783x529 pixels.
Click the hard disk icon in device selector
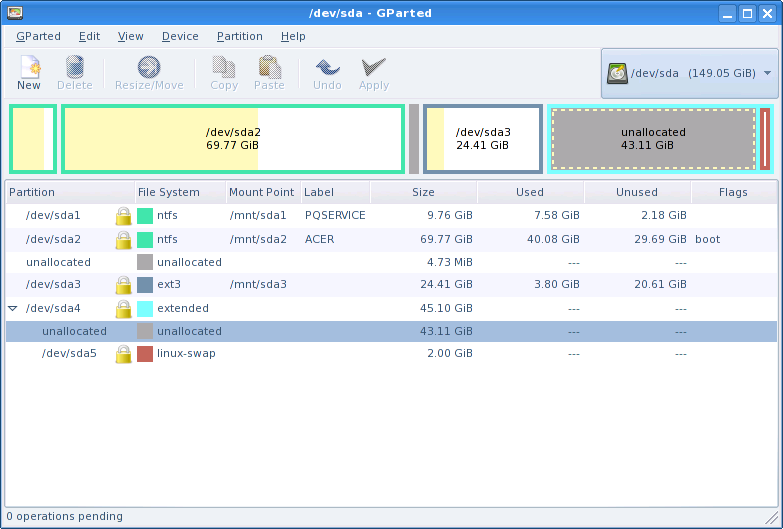coord(617,73)
